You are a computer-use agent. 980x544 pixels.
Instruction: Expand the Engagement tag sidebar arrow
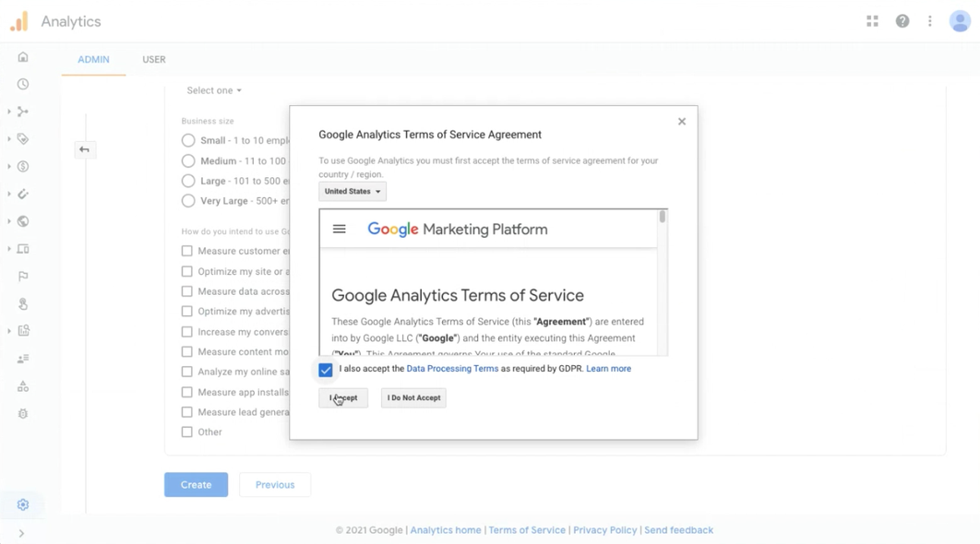pyautogui.click(x=8, y=138)
